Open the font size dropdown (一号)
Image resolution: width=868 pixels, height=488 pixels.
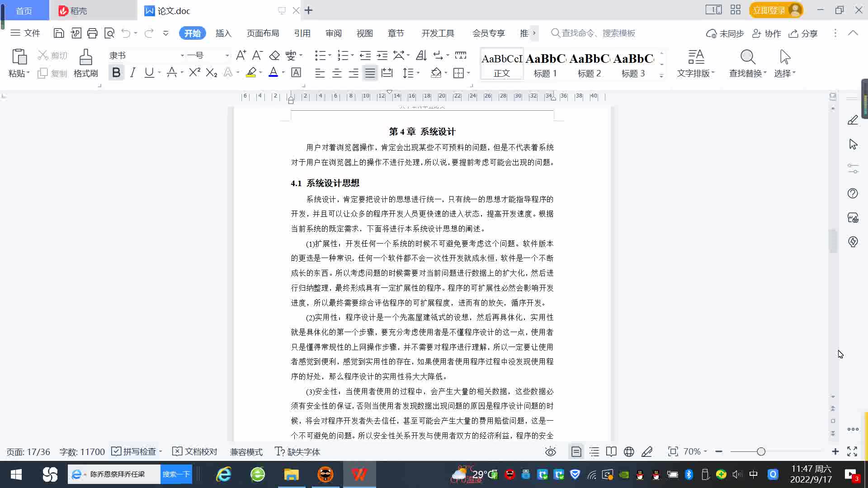click(227, 56)
